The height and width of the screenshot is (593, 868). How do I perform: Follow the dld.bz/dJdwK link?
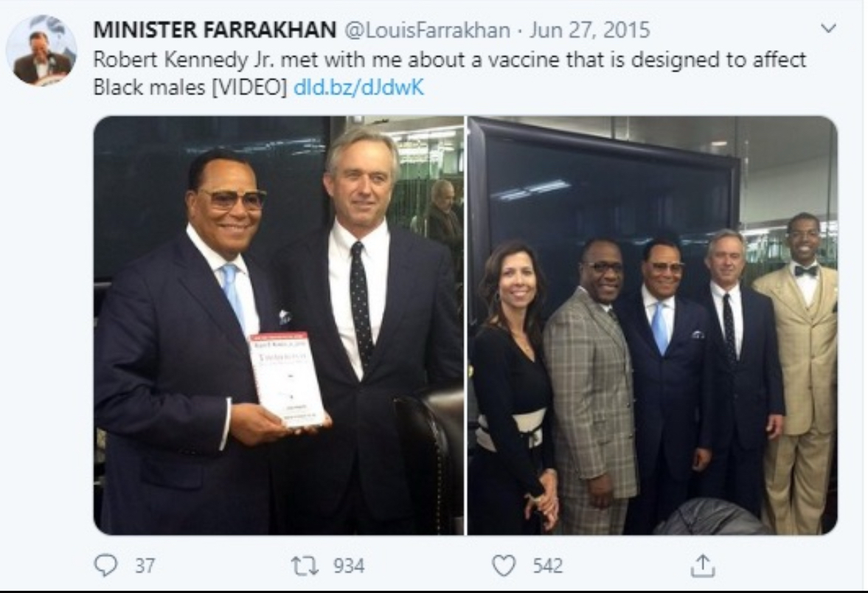[x=358, y=88]
